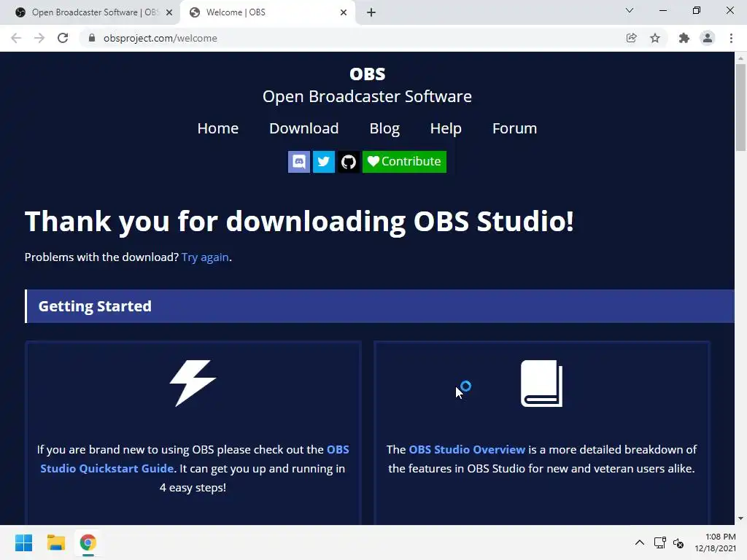
Task: Open the Discord icon link
Action: coord(298,162)
